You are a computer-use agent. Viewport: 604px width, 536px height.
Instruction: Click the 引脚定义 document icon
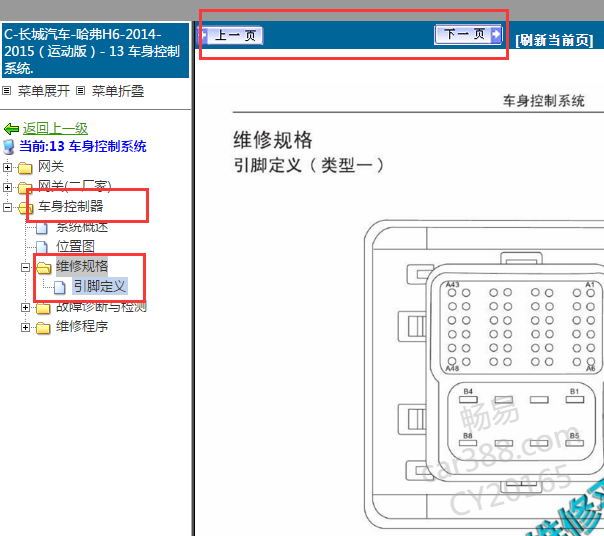59,287
